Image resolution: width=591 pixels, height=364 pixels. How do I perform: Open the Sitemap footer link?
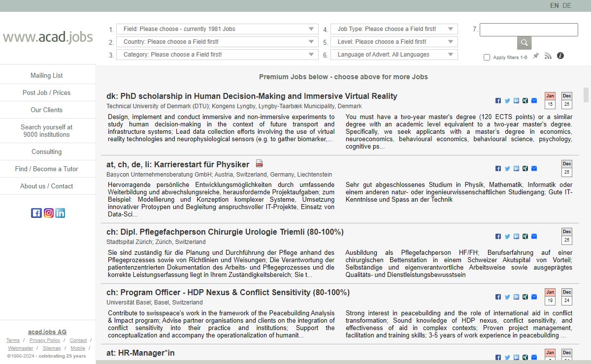tap(52, 348)
